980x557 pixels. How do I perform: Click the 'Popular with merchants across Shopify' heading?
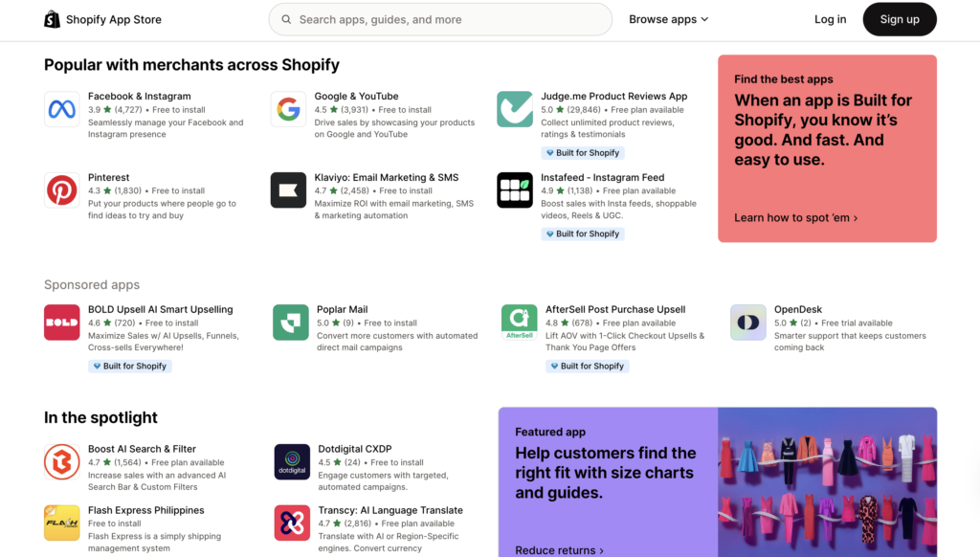(x=191, y=65)
